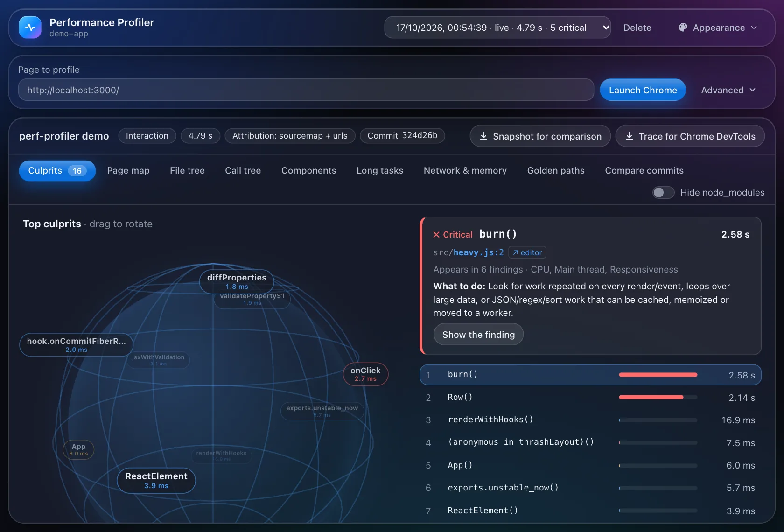
Task: Open the Components tab
Action: click(308, 171)
